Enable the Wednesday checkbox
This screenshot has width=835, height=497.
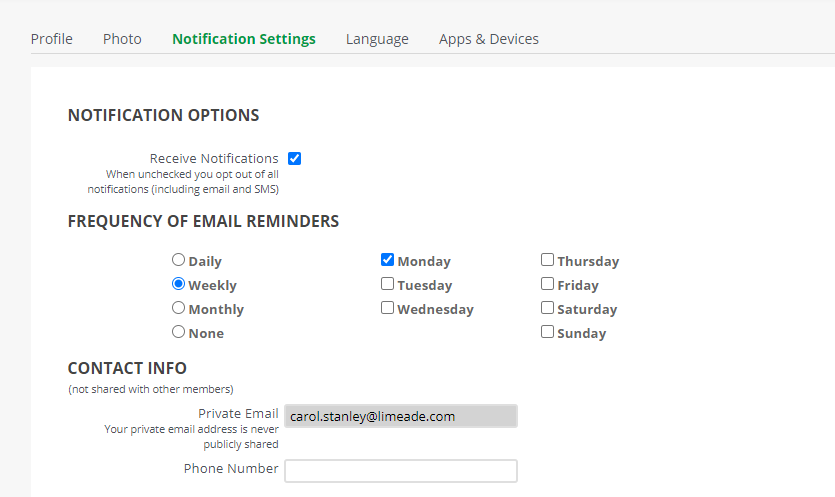(x=388, y=308)
